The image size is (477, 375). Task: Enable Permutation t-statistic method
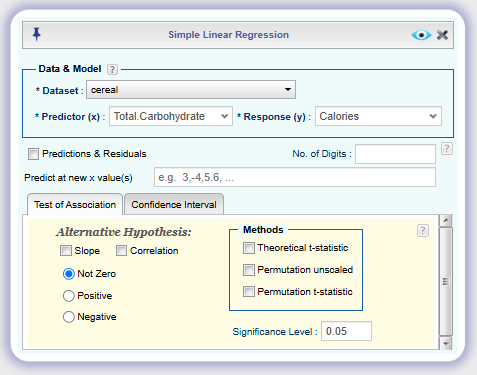(x=249, y=292)
